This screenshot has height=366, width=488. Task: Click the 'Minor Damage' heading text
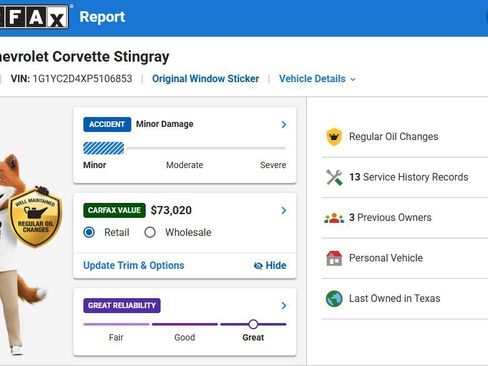pos(165,124)
